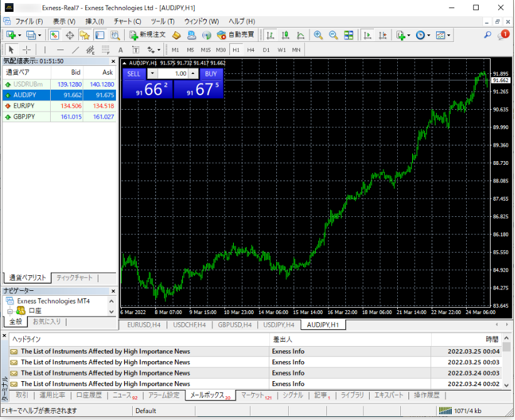This screenshot has height=420, width=515.
Task: Zoom in the chart with magnifier plus
Action: click(318, 35)
